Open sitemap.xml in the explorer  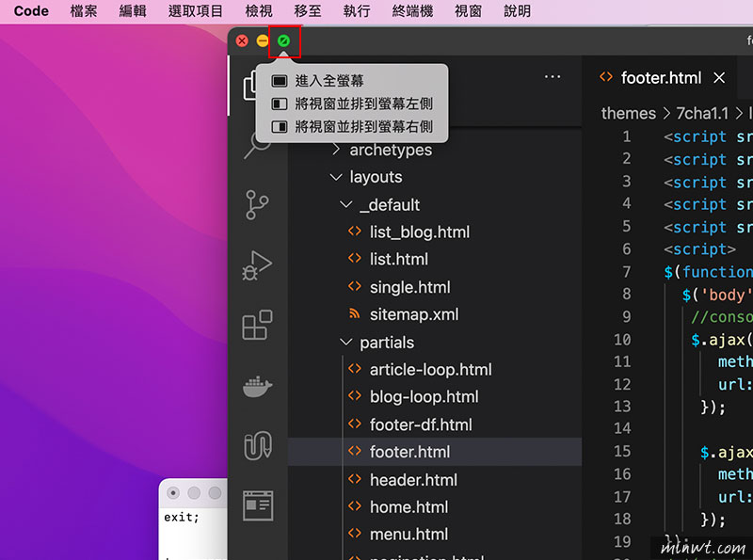(x=435, y=314)
